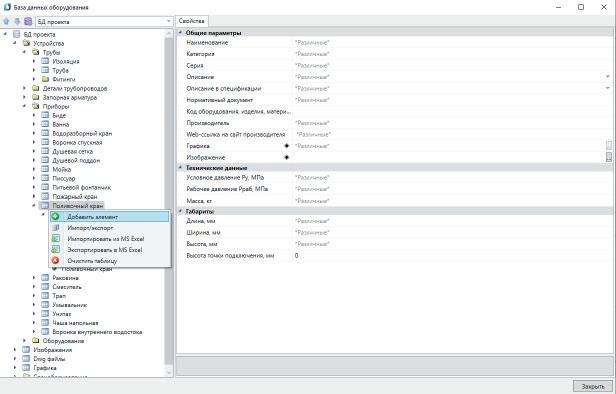
Task: Click the Мойка table icon
Action: [x=45, y=169]
